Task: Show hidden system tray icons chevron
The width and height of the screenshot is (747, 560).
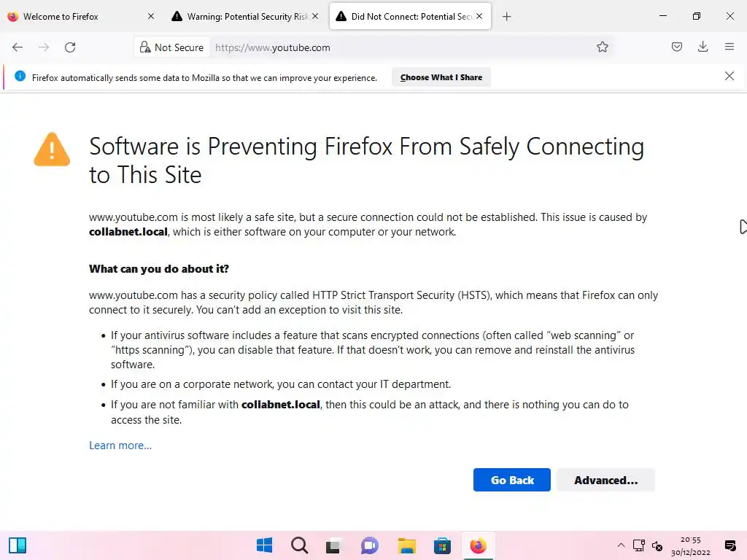Action: coord(621,545)
